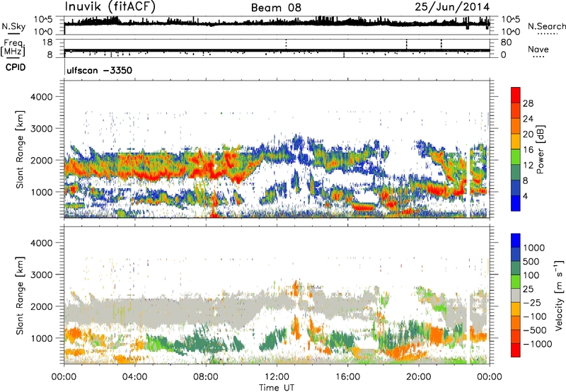
Task: Click the gray segment of the velocity colorbar
Action: click(516, 295)
